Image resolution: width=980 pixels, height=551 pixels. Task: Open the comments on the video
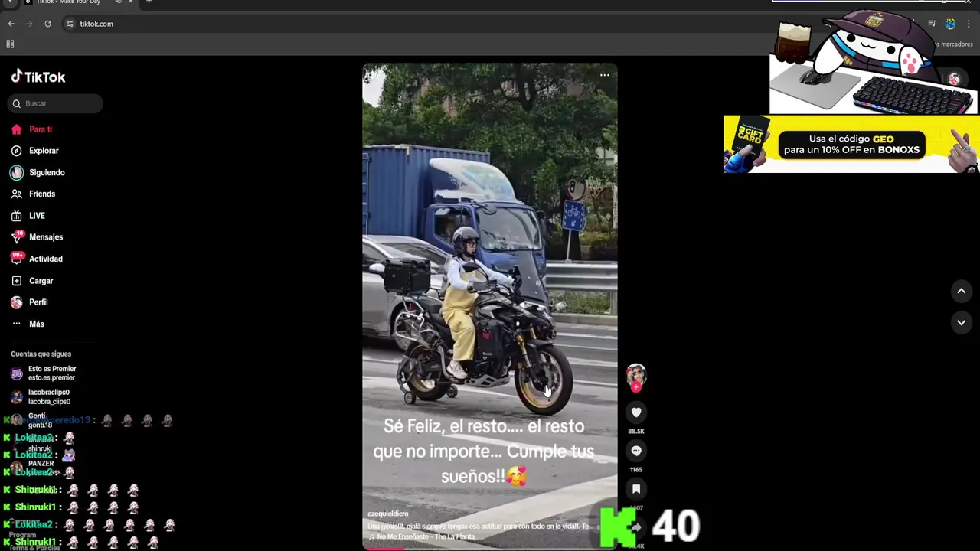(636, 451)
